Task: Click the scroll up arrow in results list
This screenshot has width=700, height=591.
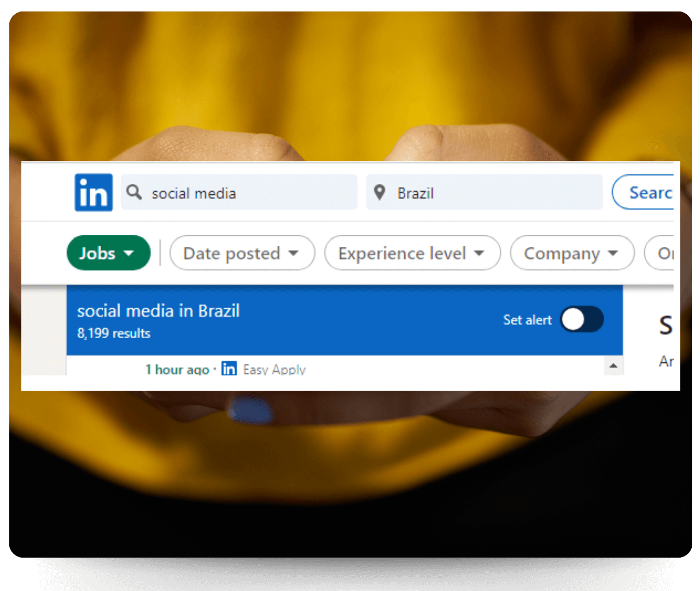Action: (613, 366)
